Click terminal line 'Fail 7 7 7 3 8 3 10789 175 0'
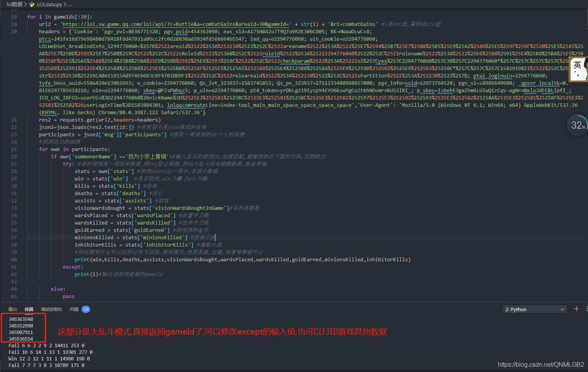The height and width of the screenshot is (372, 588). 46,365
